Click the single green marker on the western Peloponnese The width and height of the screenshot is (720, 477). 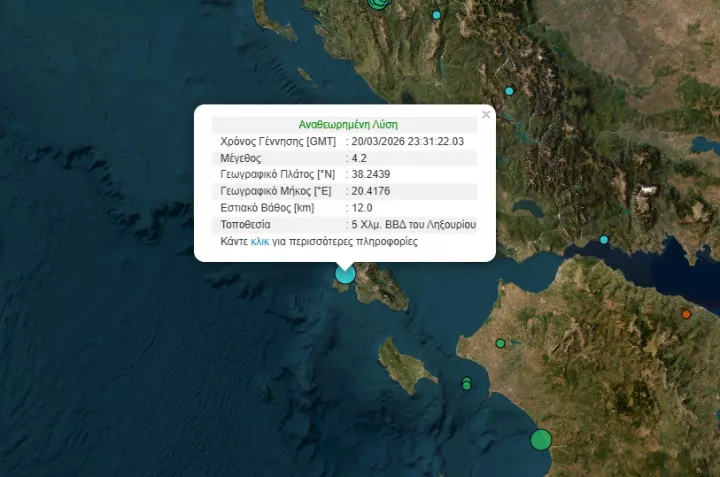(x=500, y=343)
